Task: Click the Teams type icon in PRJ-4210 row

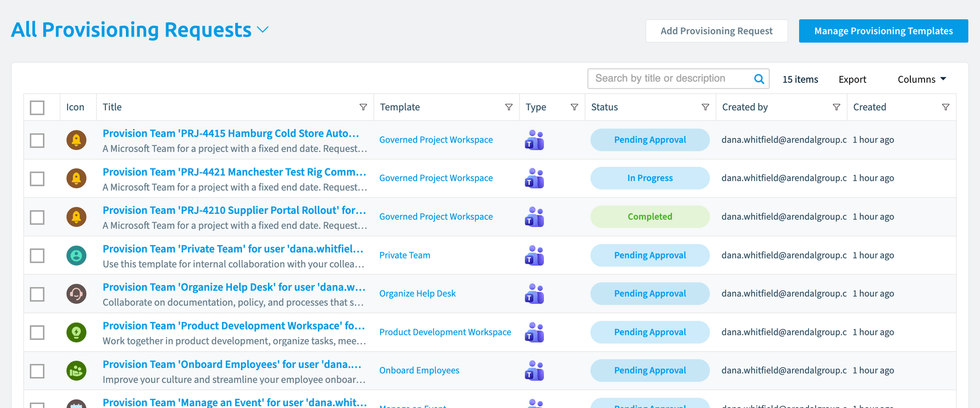Action: pos(535,217)
